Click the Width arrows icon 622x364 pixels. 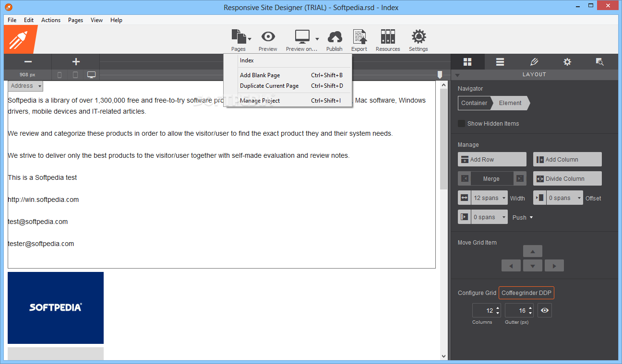click(x=465, y=198)
